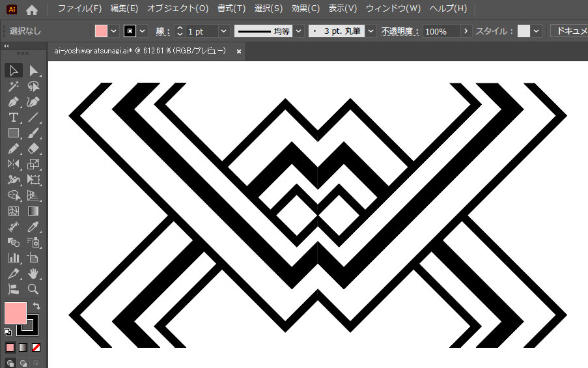Screen dimensions: 588x368
Task: Open the ウィンドウ(W) menu
Action: pos(393,9)
